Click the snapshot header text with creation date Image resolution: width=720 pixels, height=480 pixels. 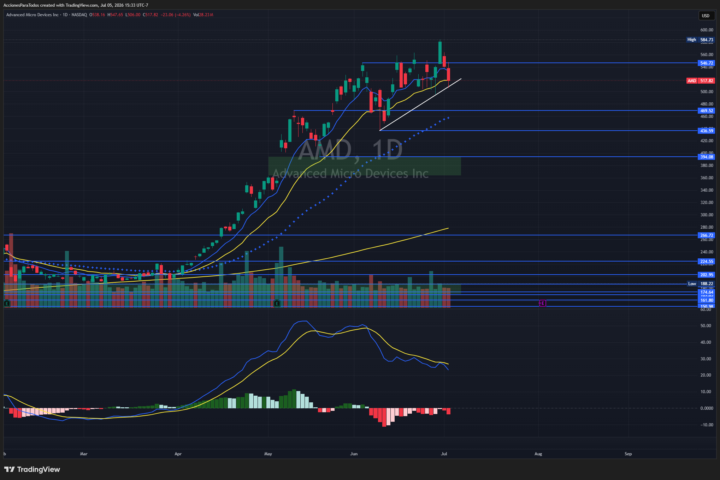click(76, 6)
